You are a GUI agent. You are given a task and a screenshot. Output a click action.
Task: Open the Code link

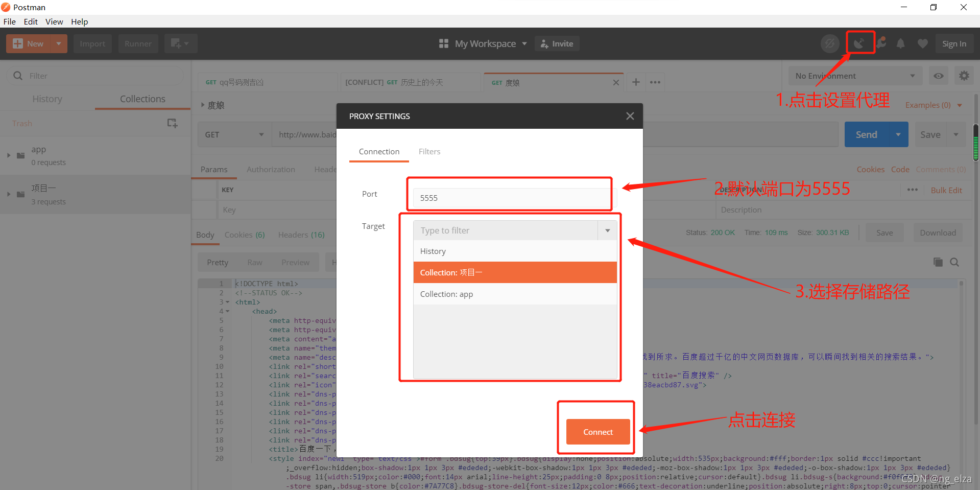pos(900,169)
